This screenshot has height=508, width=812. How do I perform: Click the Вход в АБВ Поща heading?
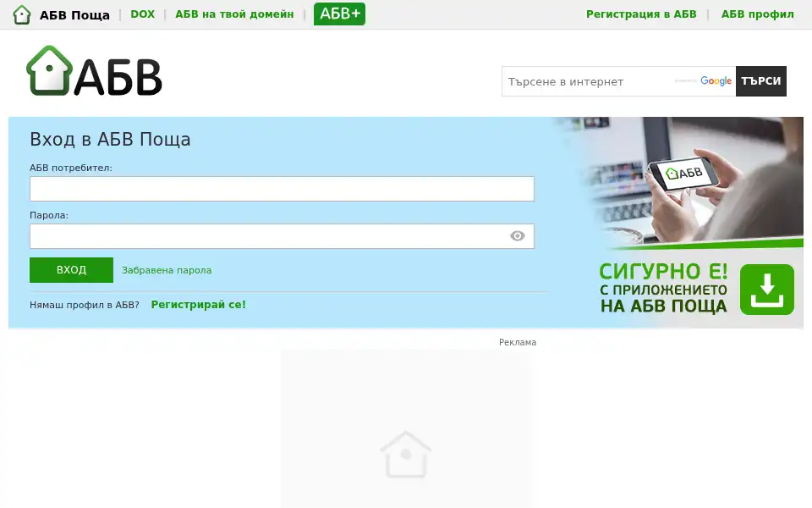click(110, 140)
